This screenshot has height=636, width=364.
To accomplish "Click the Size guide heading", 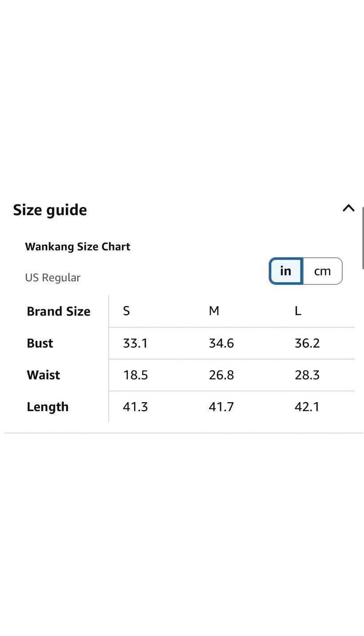I will pos(50,210).
